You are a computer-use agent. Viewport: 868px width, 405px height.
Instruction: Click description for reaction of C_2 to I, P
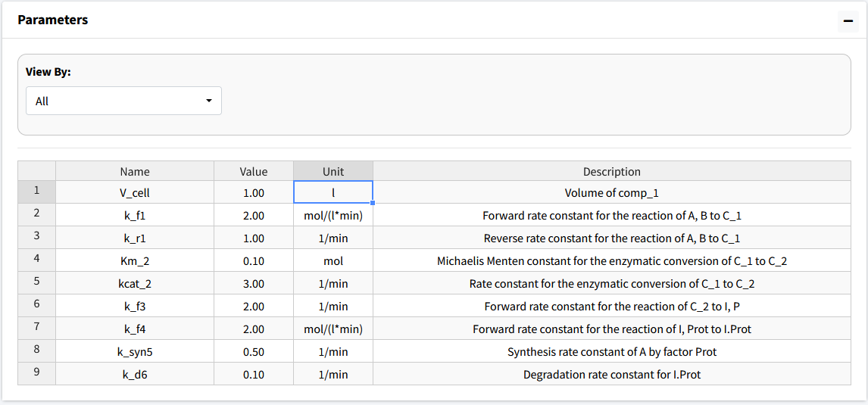click(x=612, y=306)
